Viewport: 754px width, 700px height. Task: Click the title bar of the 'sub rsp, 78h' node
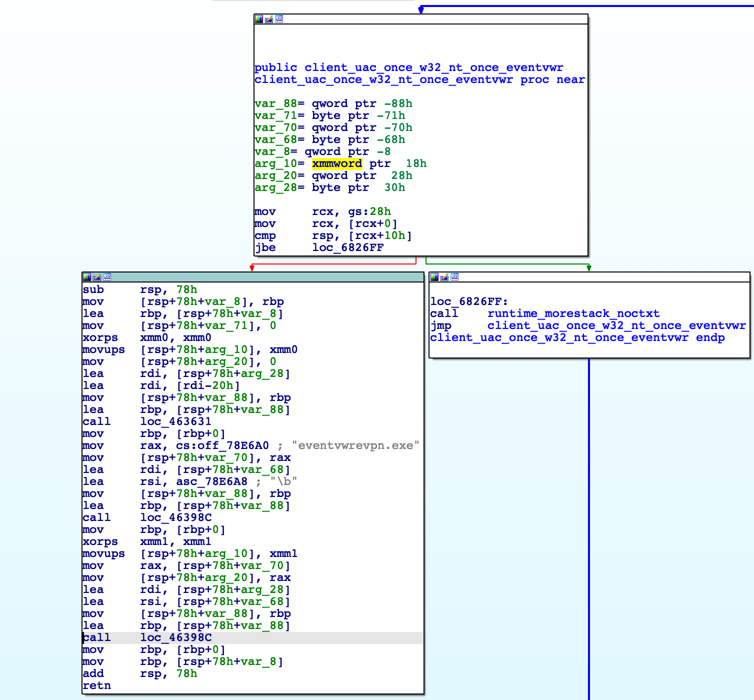252,277
